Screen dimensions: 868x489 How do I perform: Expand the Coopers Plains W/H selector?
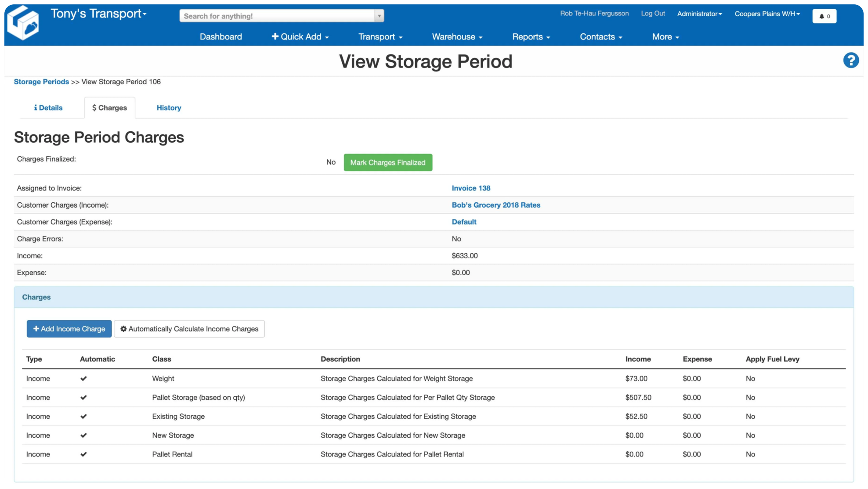tap(767, 14)
